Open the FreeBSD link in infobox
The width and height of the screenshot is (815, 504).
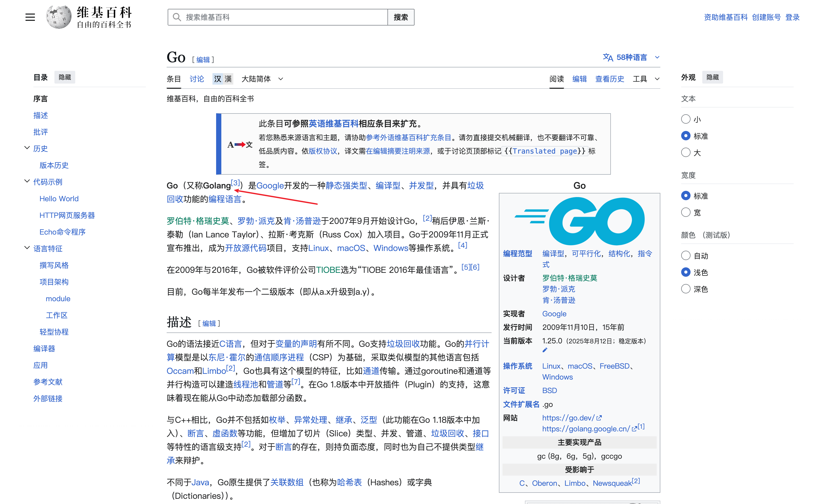click(x=614, y=366)
